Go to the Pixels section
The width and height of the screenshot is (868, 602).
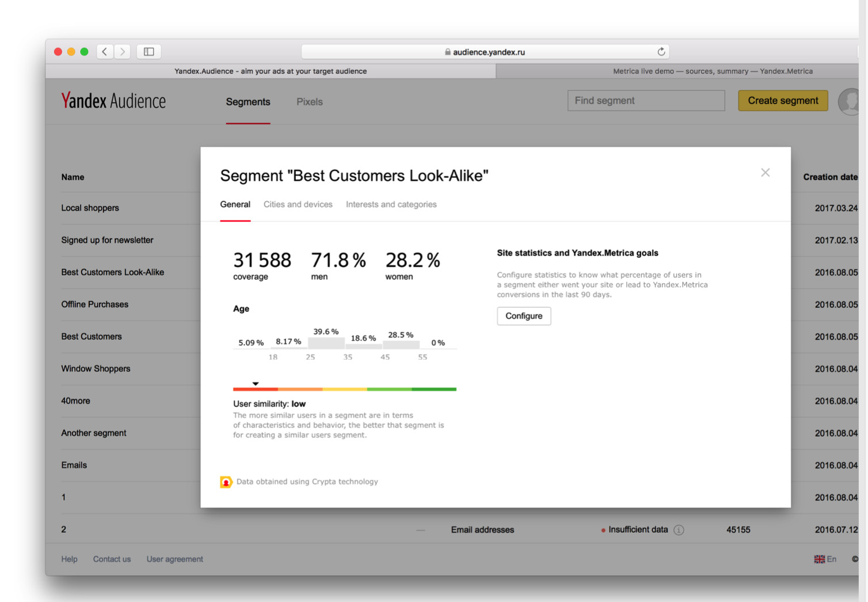[x=309, y=102]
